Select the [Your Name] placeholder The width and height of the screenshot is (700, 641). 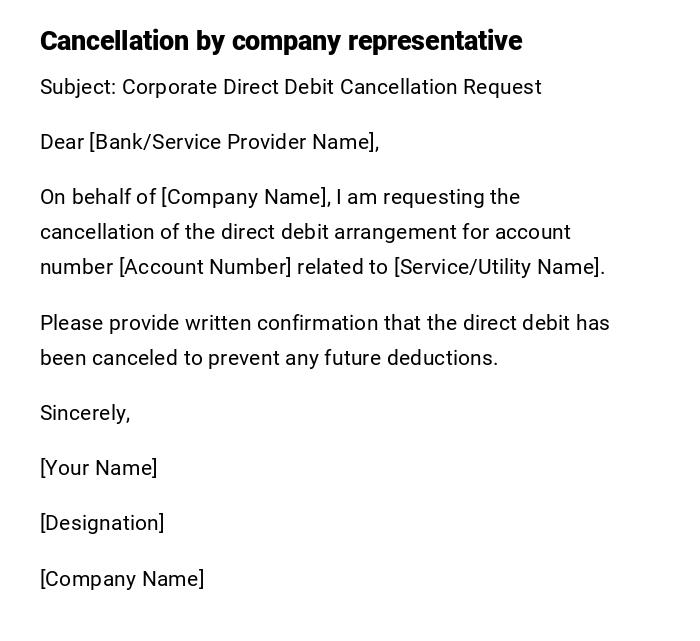pyautogui.click(x=98, y=468)
